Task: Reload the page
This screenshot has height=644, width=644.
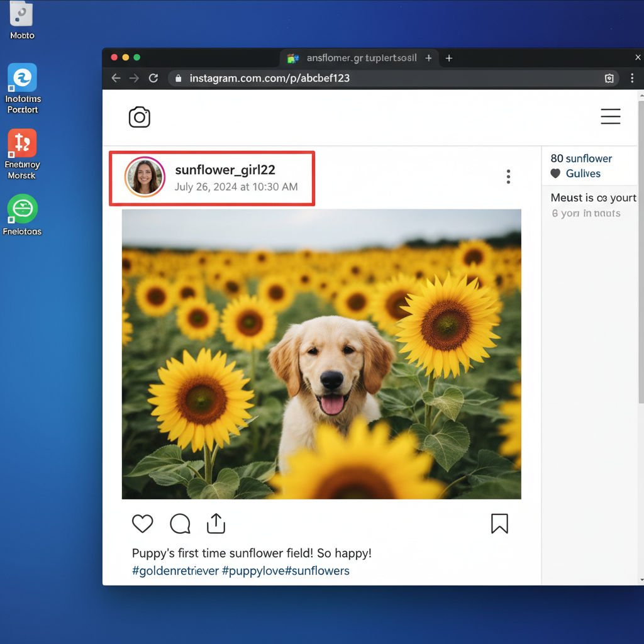Action: pos(153,78)
